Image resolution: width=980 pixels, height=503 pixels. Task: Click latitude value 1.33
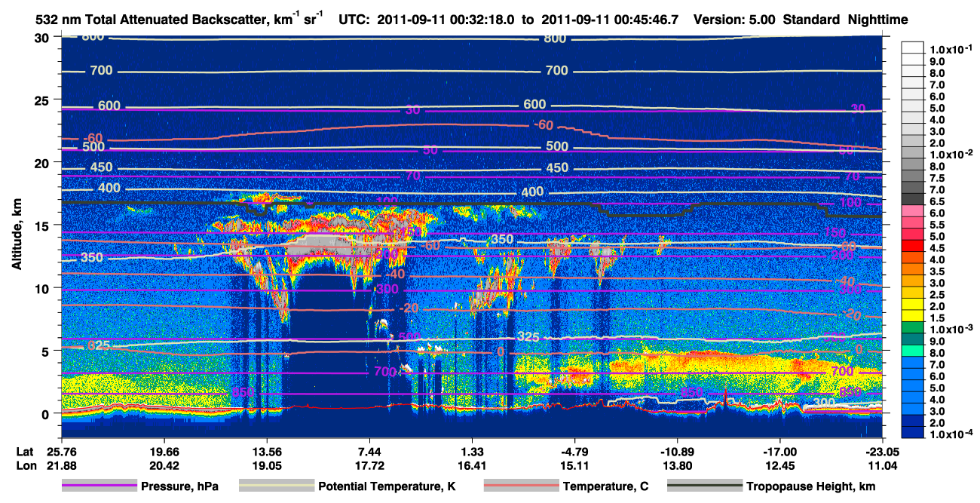pyautogui.click(x=472, y=451)
